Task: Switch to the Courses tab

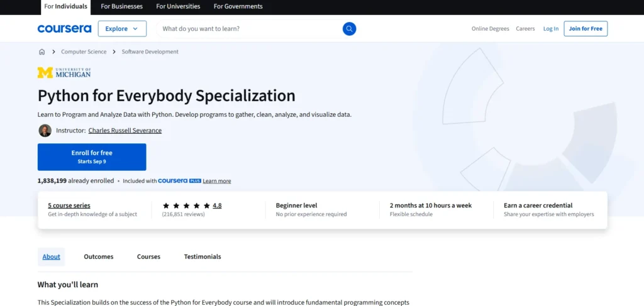Action: pos(148,256)
